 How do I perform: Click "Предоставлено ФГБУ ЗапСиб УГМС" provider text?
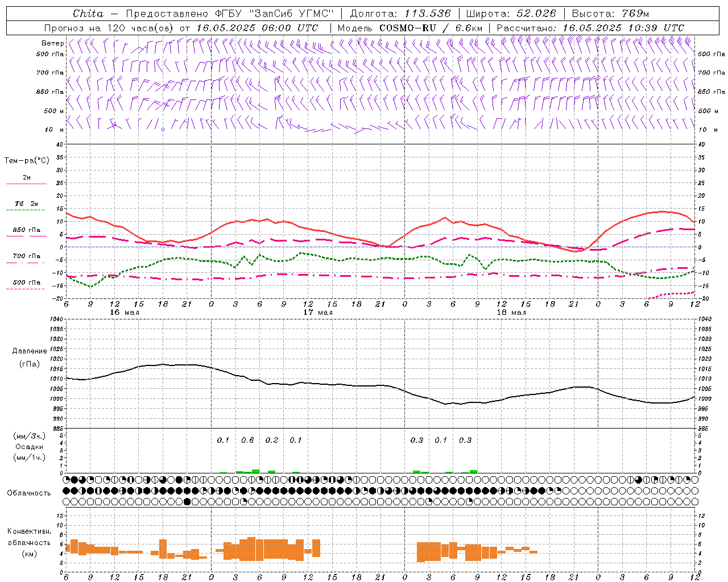tap(229, 14)
